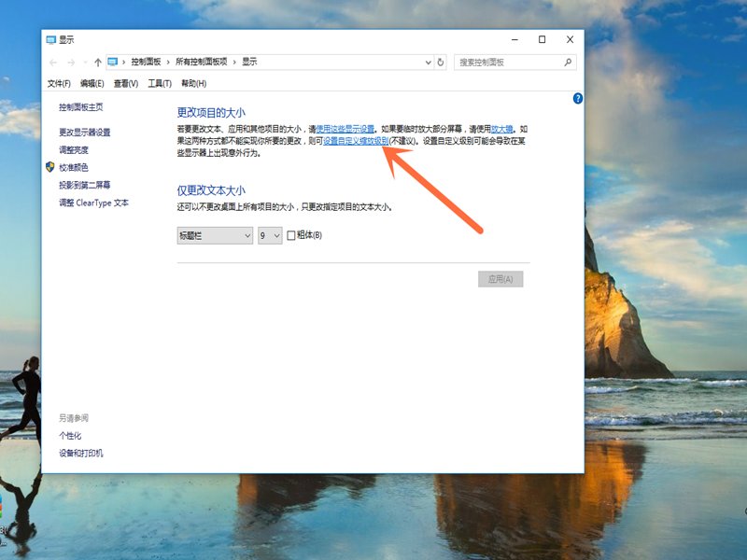Click the forward navigation arrow
The height and width of the screenshot is (560, 747).
71,63
